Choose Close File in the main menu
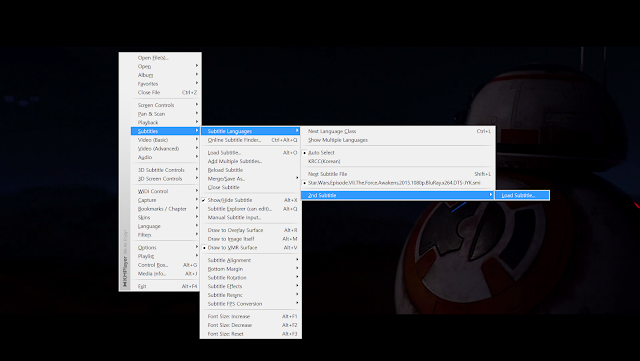The image size is (640, 361). coord(165,92)
